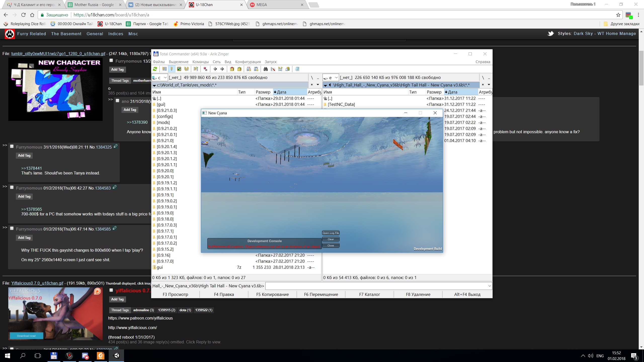The width and height of the screenshot is (644, 362).
Task: Select the [configs] folder in left panel
Action: point(165,116)
